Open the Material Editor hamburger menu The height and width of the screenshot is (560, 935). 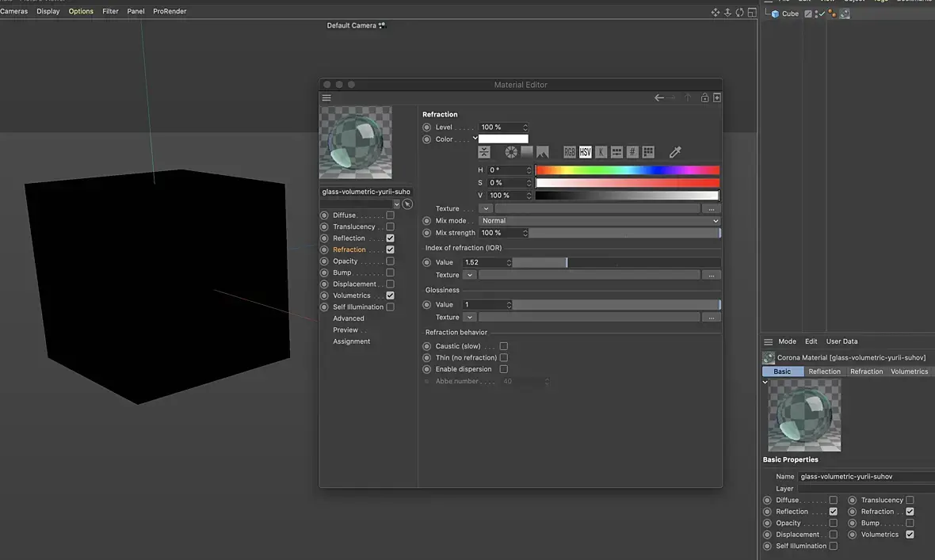326,97
